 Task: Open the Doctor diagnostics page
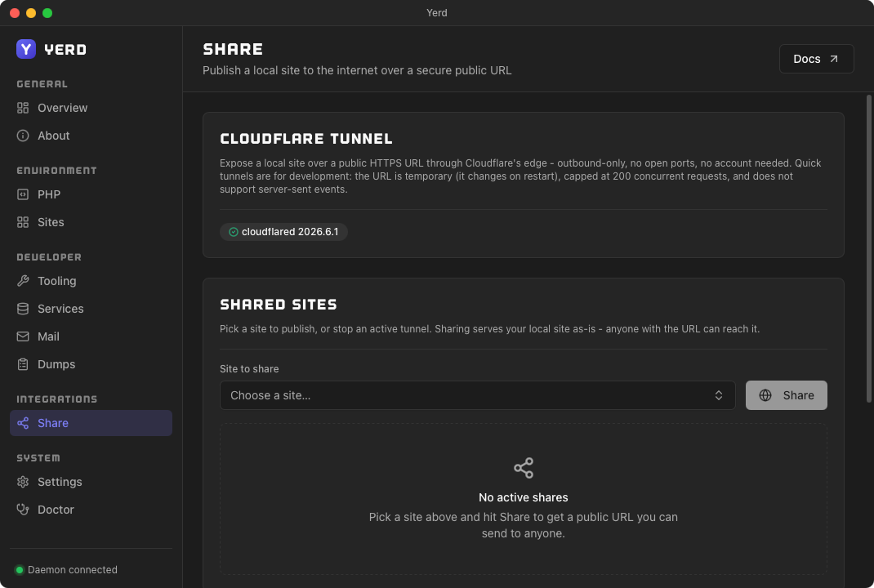(x=91, y=510)
